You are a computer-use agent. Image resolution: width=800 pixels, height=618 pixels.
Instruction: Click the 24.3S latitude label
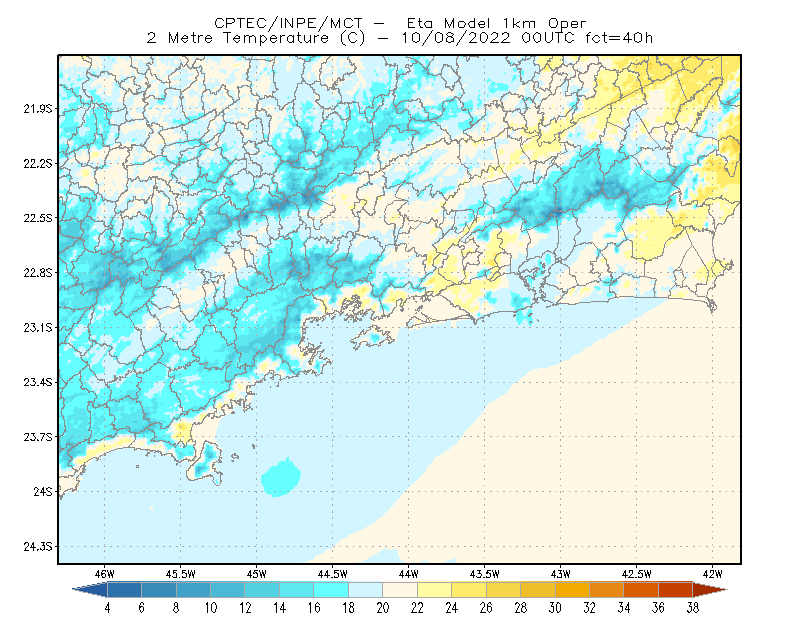(x=38, y=547)
